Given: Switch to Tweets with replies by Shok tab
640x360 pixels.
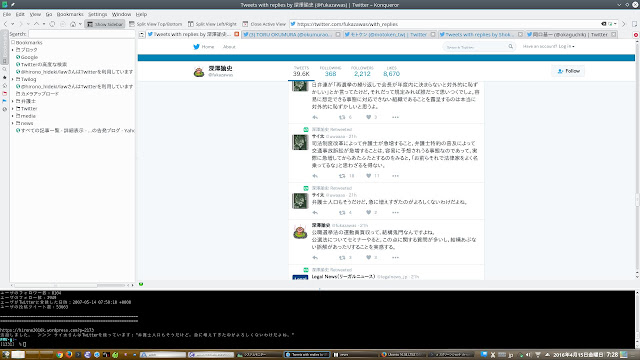Looking at the screenshot, I should coord(481,35).
